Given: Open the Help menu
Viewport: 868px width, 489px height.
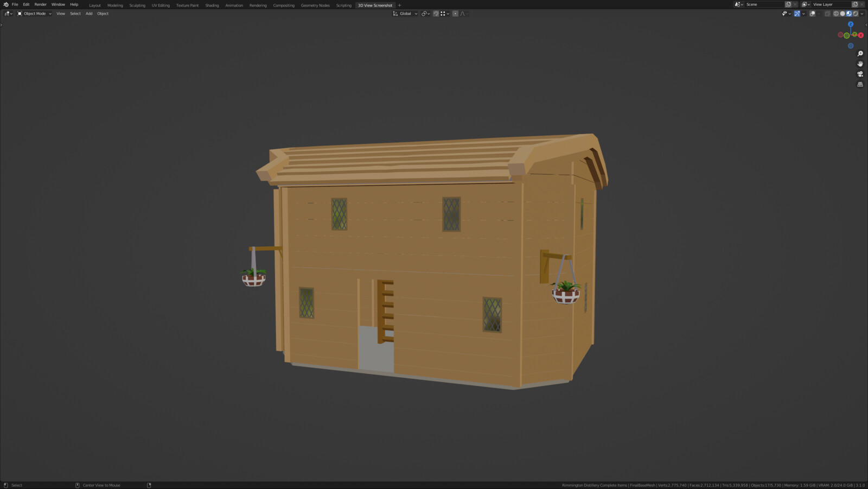Looking at the screenshot, I should (74, 4).
